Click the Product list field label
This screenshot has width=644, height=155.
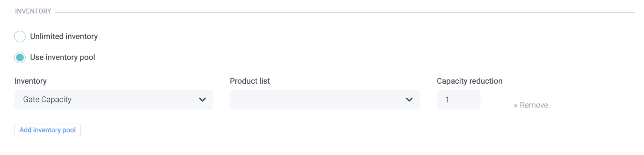(250, 81)
